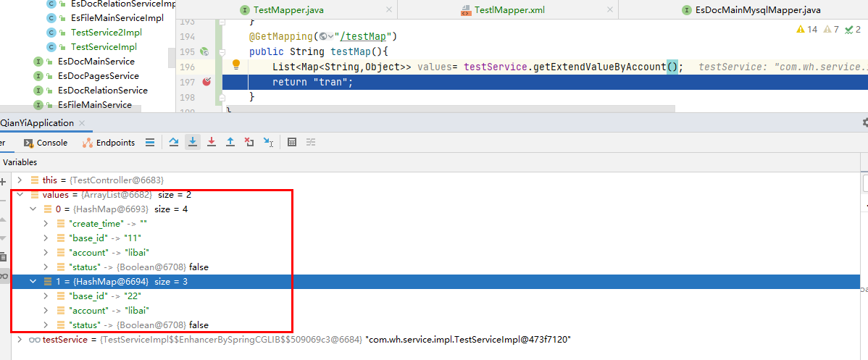The width and height of the screenshot is (868, 360).
Task: Click the Drop Frame icon
Action: click(249, 143)
